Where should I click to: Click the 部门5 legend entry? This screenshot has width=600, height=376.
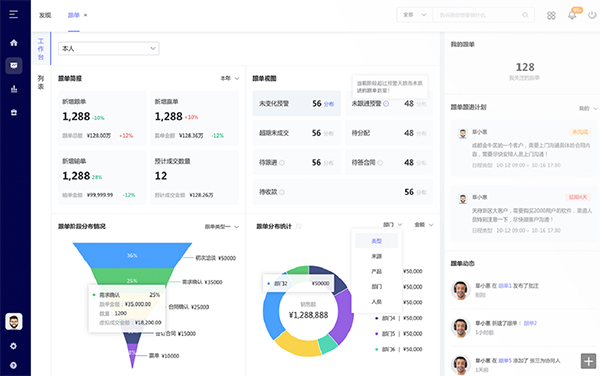click(x=398, y=334)
